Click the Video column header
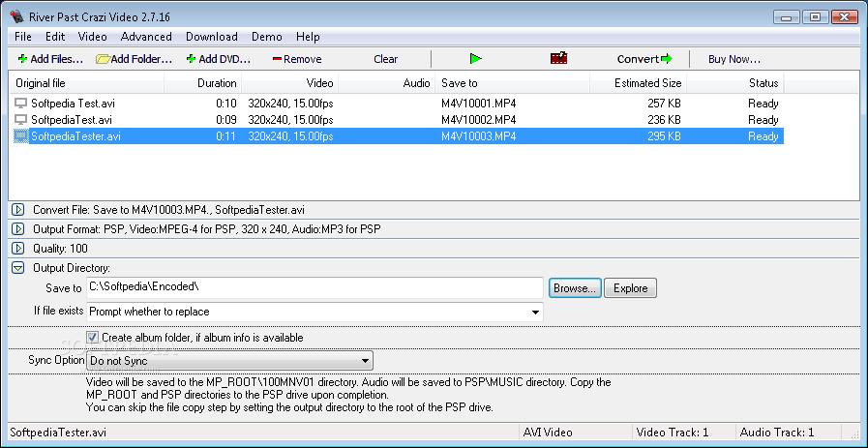Screen dimensions: 868x448 (x=289, y=83)
